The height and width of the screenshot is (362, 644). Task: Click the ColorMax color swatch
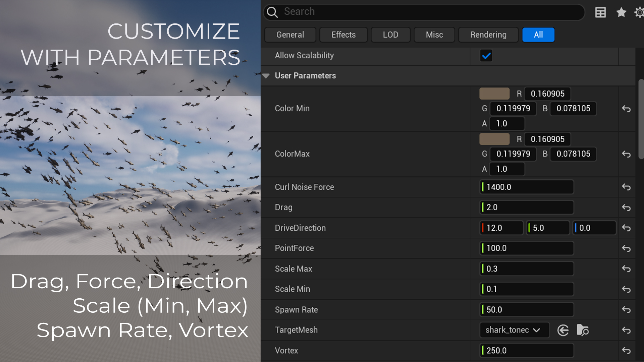[x=494, y=139]
